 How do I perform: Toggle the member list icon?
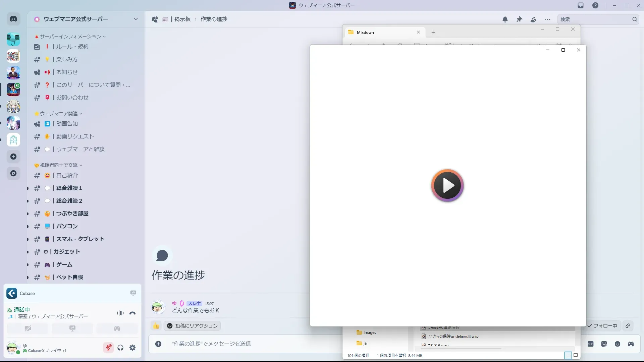point(533,19)
